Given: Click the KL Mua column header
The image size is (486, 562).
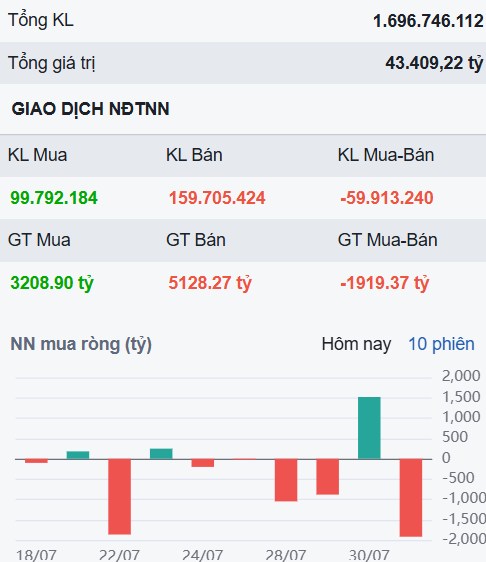Looking at the screenshot, I should (37, 155).
